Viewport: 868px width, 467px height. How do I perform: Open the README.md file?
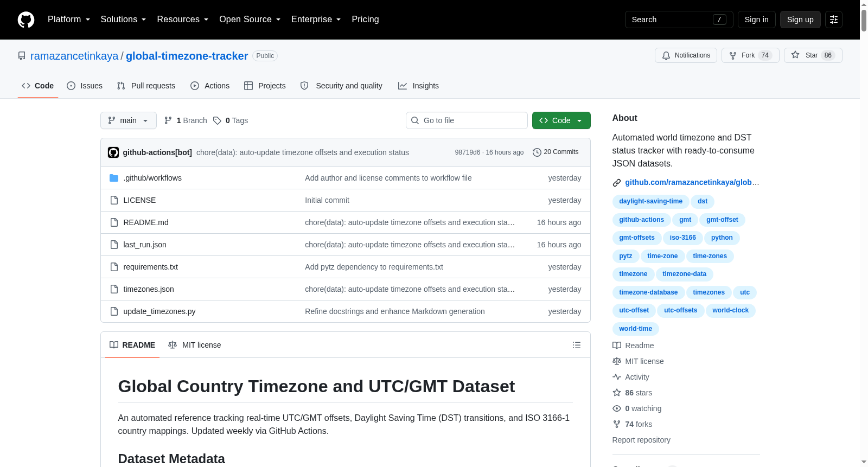pyautogui.click(x=146, y=222)
